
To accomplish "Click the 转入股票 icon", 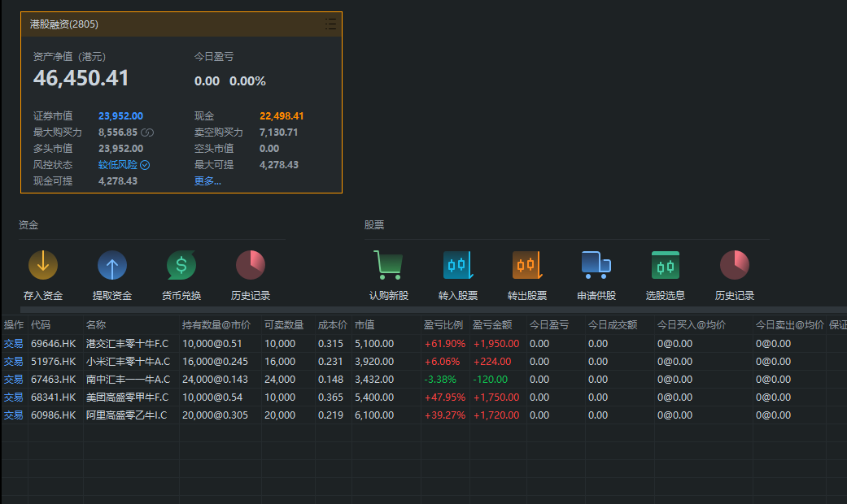I will (x=458, y=265).
